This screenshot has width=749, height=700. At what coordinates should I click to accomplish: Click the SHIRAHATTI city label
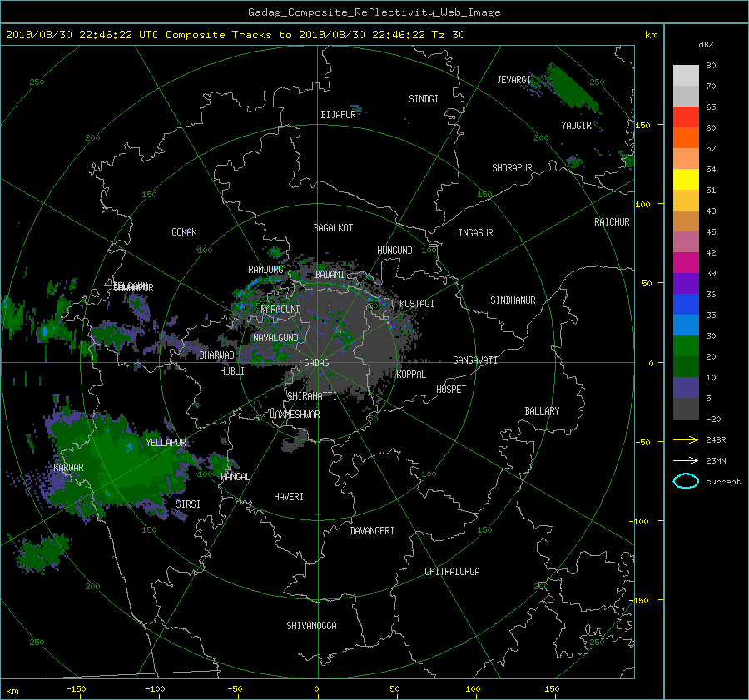coord(312,396)
